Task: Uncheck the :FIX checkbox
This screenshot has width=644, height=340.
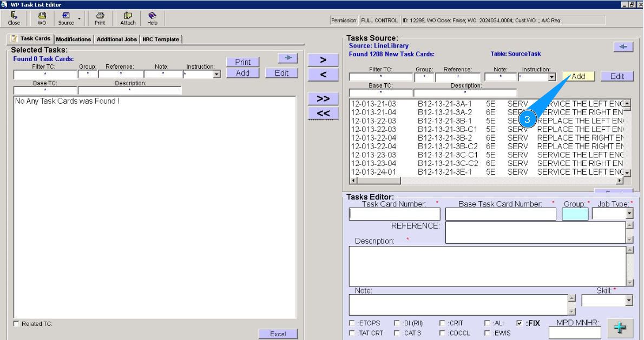Action: point(520,323)
